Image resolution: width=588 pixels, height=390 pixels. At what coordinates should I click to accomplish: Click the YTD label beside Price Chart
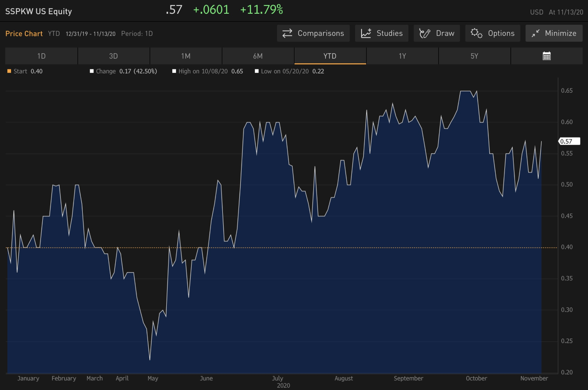(54, 34)
